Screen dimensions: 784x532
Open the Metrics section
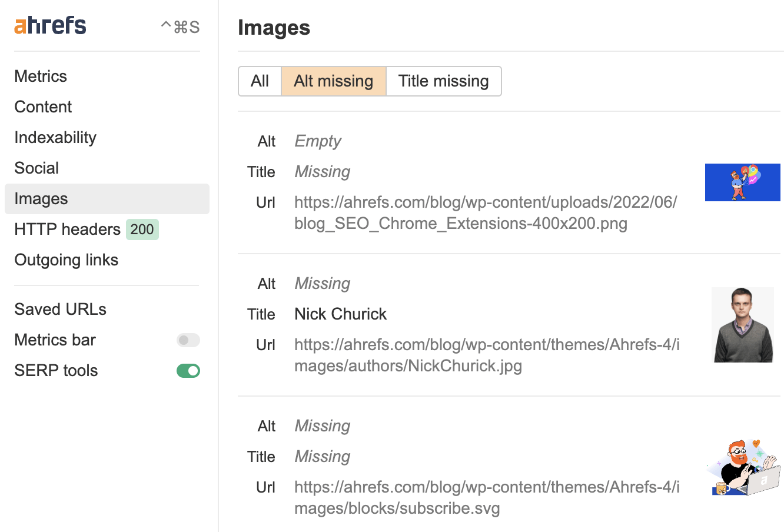click(x=41, y=77)
